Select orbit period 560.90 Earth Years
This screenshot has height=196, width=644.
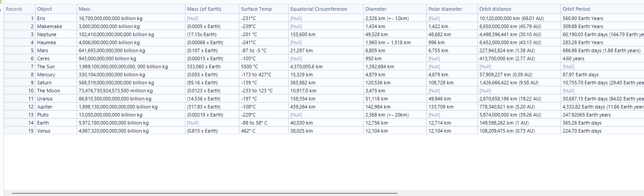[602, 18]
